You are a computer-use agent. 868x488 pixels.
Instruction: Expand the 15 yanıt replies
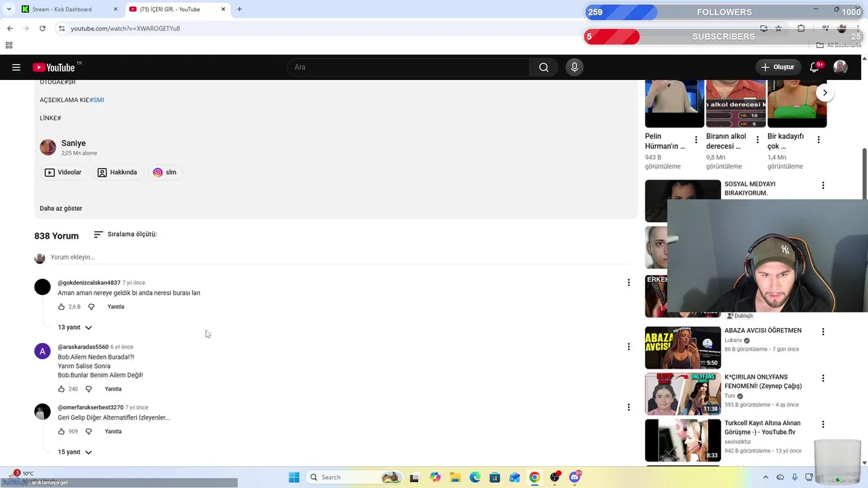coord(75,452)
